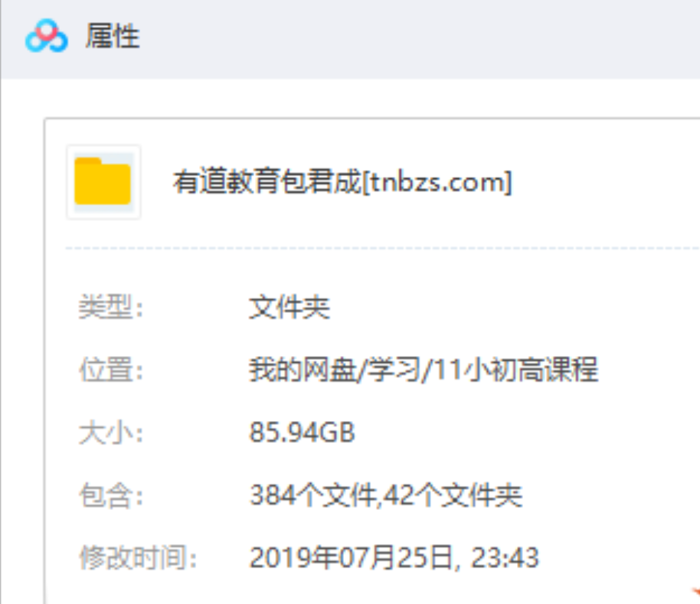The width and height of the screenshot is (700, 604).
Task: Select the folder name 有道教育包君成[tnbzs.com]
Action: point(342,182)
